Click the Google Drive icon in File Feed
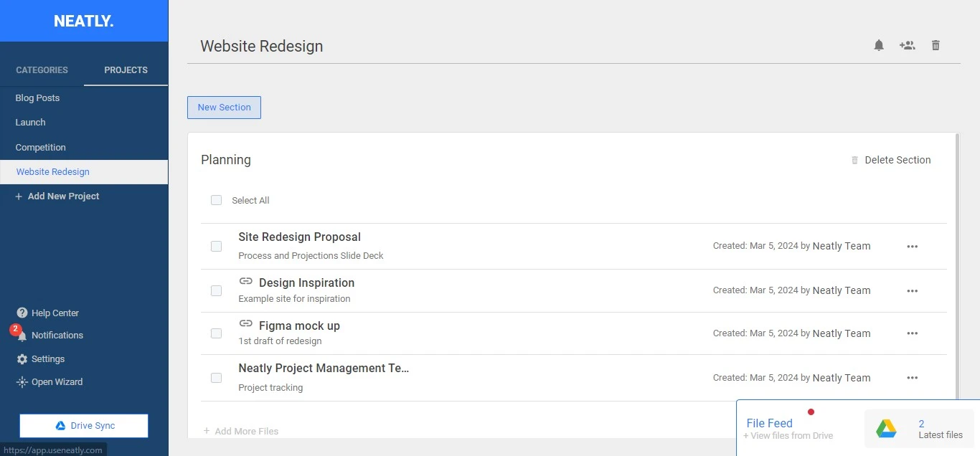 tap(887, 429)
